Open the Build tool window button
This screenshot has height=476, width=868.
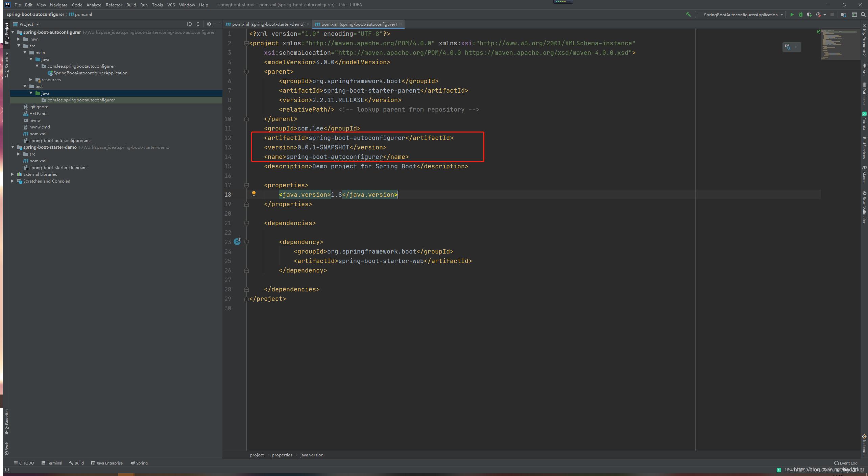pyautogui.click(x=76, y=463)
